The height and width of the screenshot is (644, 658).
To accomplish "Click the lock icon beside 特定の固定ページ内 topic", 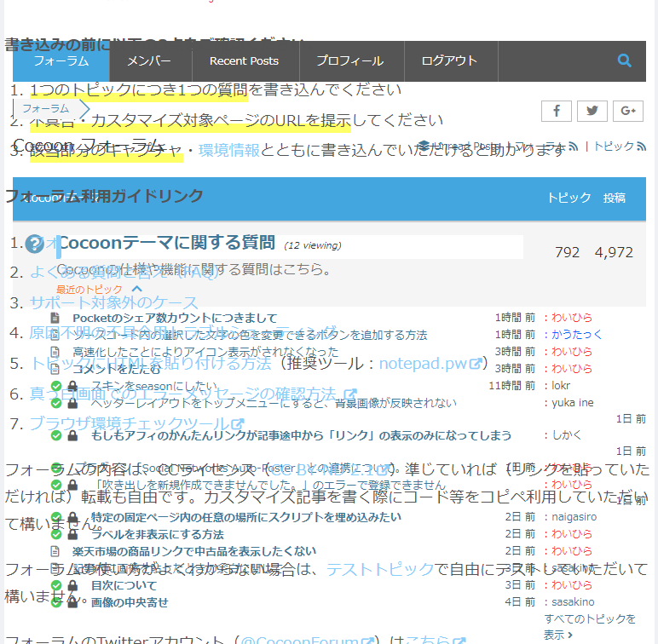I will (72, 517).
